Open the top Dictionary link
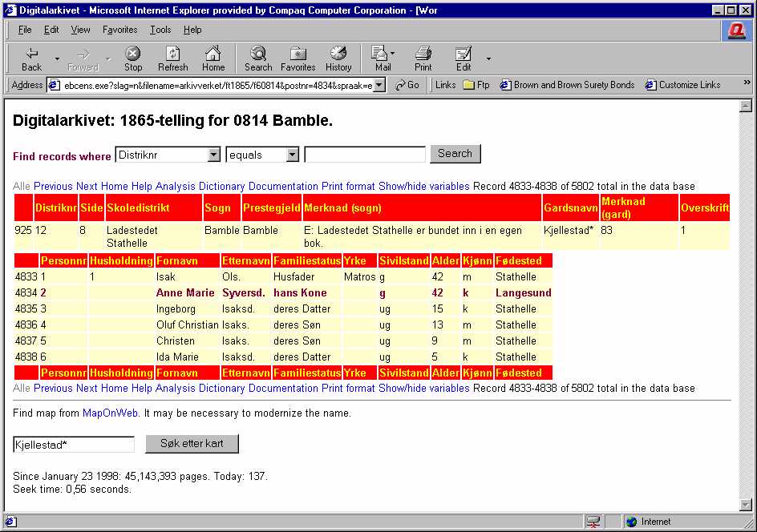The height and width of the screenshot is (532, 757). [x=221, y=186]
